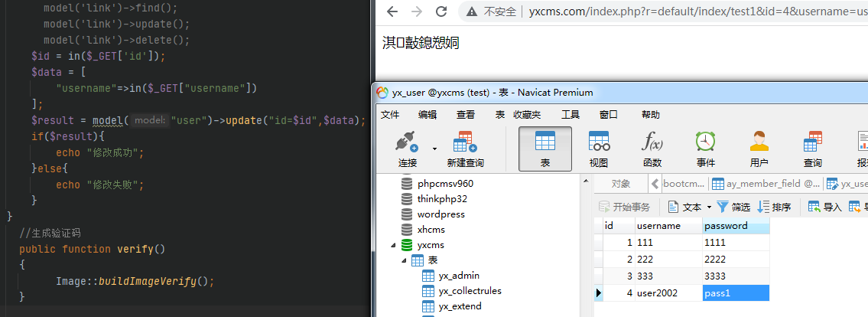Viewport: 868px width, 317px height.
Task: Switch to the yx_user tab
Action: (x=846, y=184)
